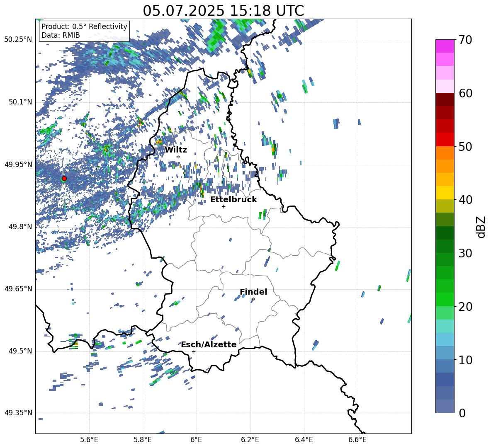Select the Esch/Alzette city label
This screenshot has height=448, width=491.
pos(209,344)
